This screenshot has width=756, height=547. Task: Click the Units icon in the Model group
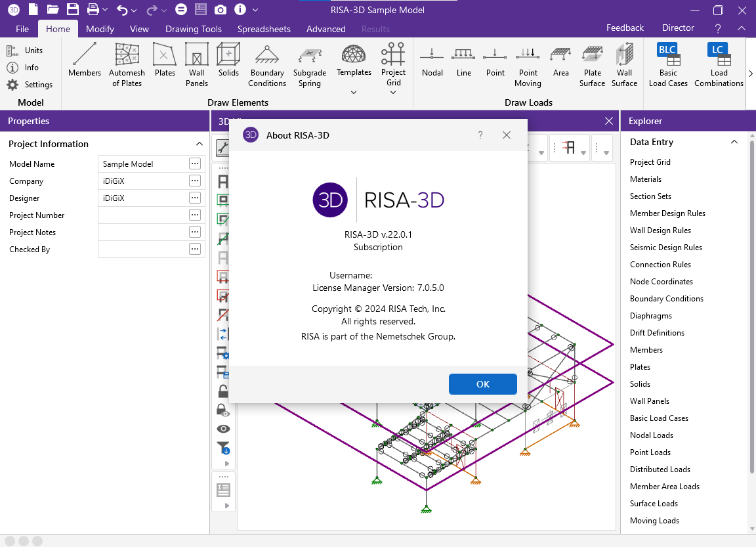click(x=12, y=50)
